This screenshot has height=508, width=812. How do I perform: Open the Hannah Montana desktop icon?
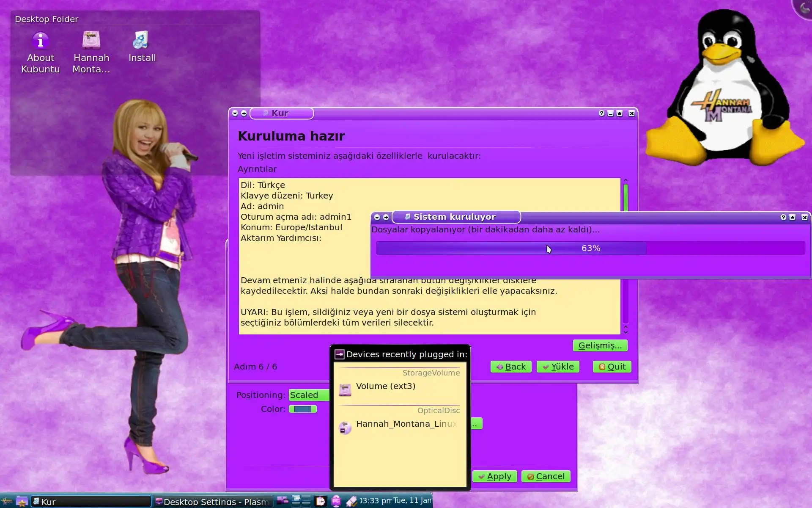[x=91, y=41]
